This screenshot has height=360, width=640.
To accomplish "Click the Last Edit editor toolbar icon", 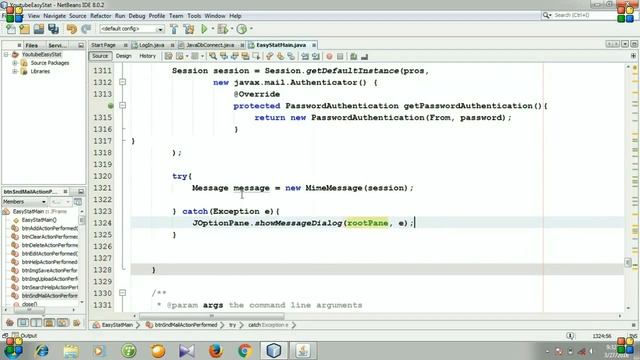I will (168, 56).
